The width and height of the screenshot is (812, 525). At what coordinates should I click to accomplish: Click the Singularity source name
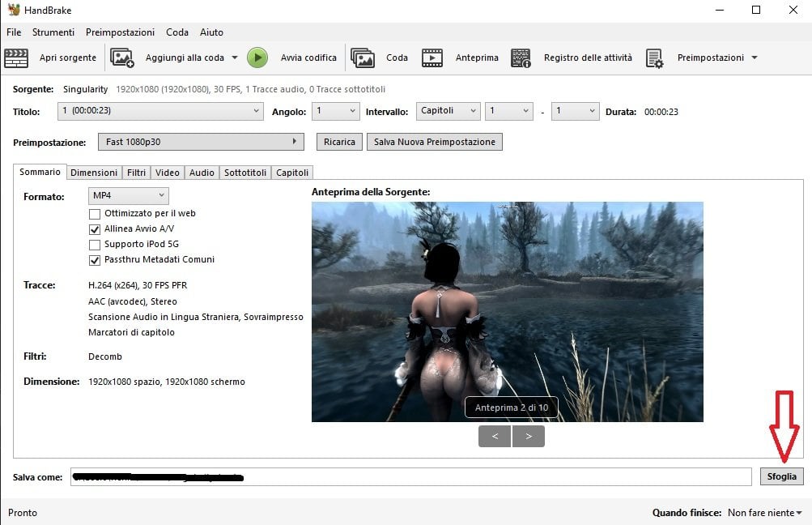tap(86, 89)
